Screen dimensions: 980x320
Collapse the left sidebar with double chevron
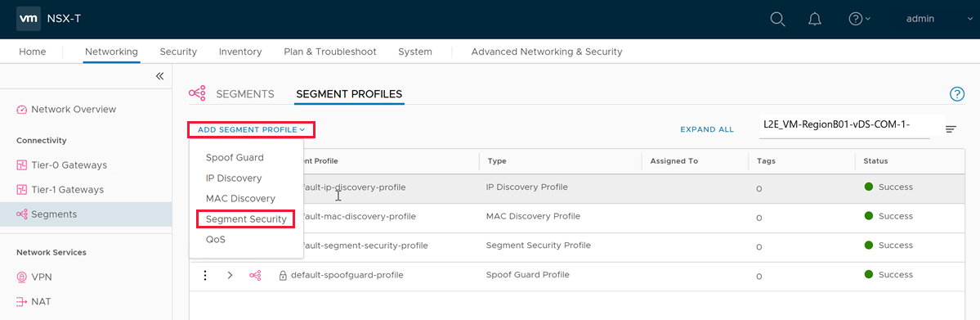click(159, 76)
